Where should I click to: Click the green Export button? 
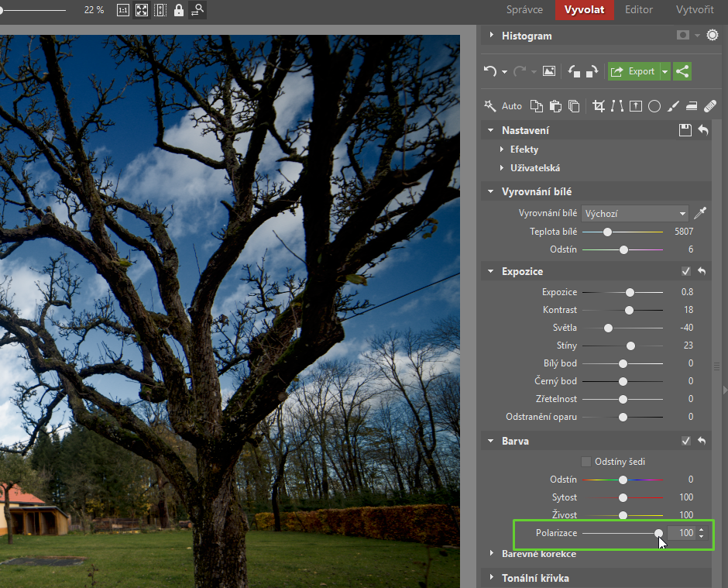(x=634, y=71)
